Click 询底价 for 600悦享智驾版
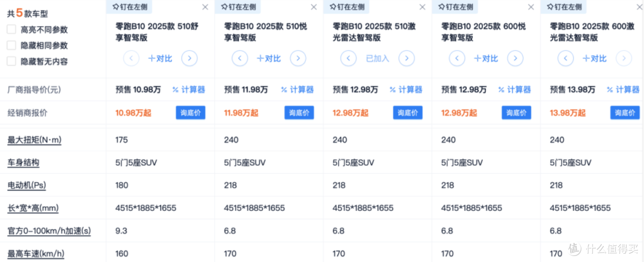This screenshot has width=644, height=262. (x=516, y=113)
